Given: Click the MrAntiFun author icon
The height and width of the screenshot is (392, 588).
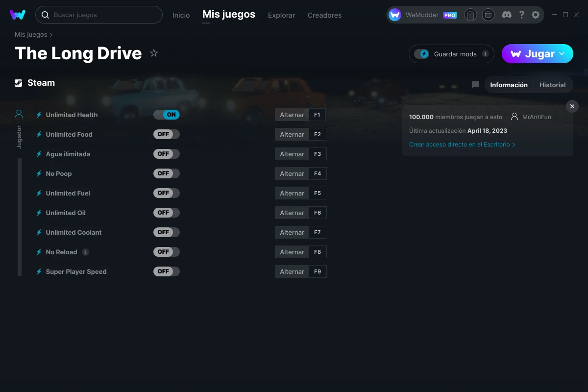Looking at the screenshot, I should point(514,117).
